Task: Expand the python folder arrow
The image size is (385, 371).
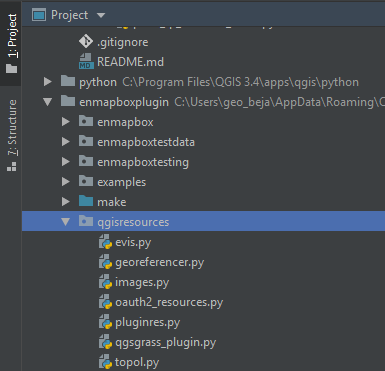Action: (x=48, y=82)
